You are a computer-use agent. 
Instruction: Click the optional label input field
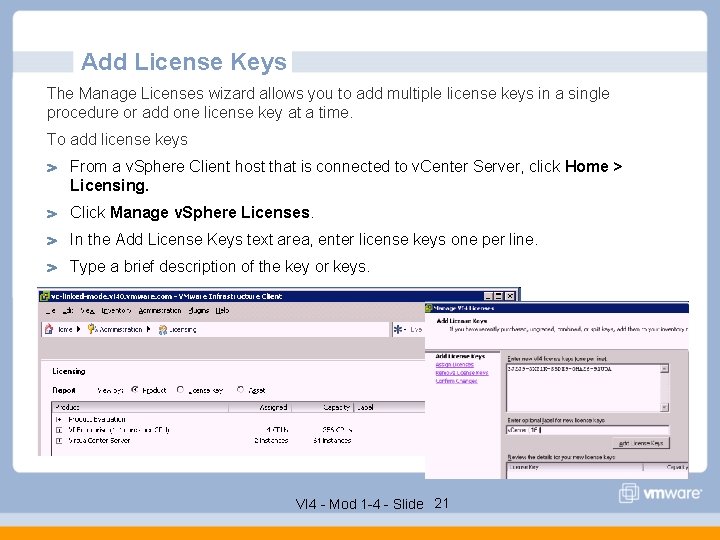point(587,430)
